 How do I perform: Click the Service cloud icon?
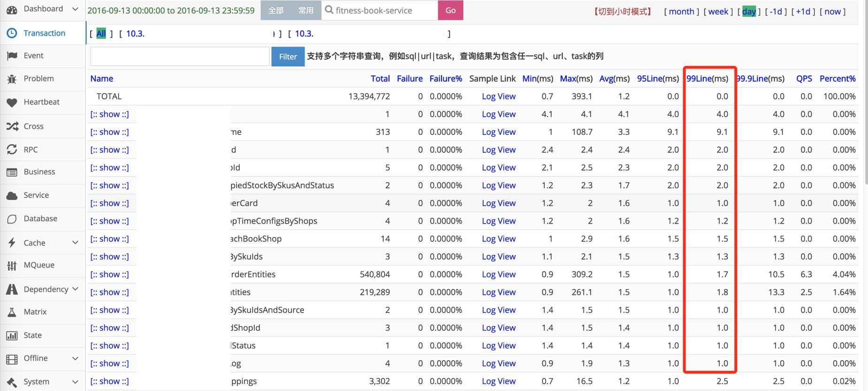point(12,195)
